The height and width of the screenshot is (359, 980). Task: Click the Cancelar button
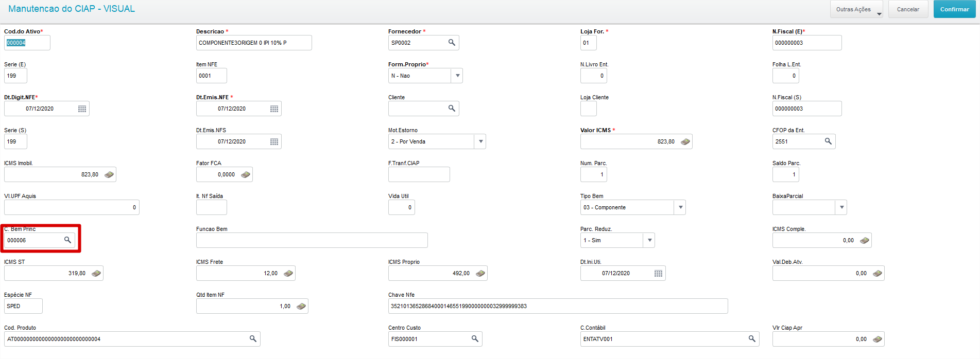(x=908, y=9)
